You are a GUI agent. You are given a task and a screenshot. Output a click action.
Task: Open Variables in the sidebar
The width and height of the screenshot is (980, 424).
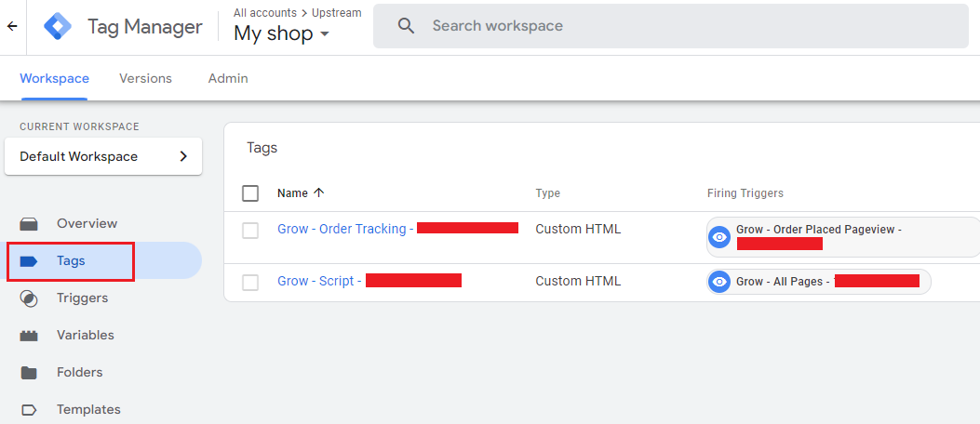click(86, 336)
